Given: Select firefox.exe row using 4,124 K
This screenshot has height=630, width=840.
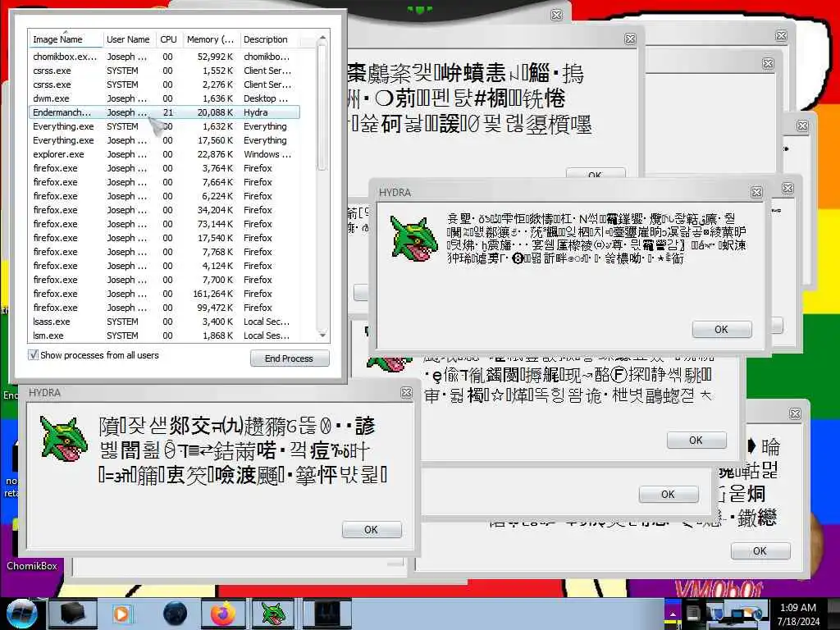Looking at the screenshot, I should tap(164, 265).
